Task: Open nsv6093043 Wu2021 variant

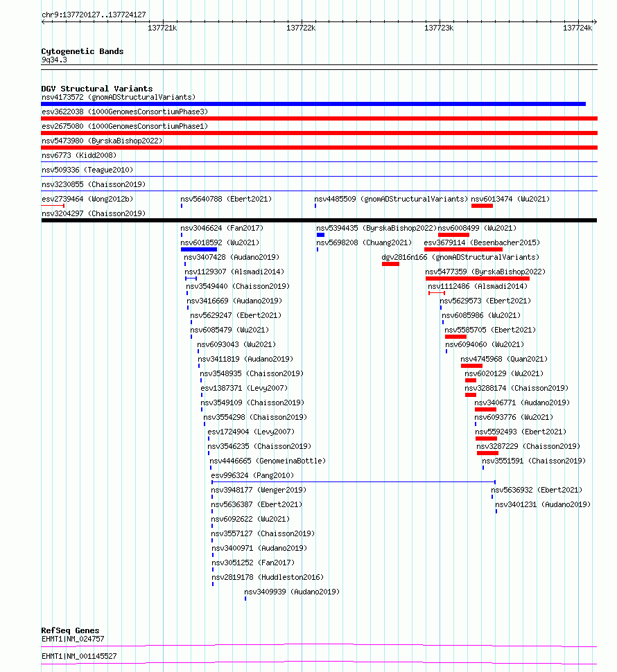Action: (236, 345)
